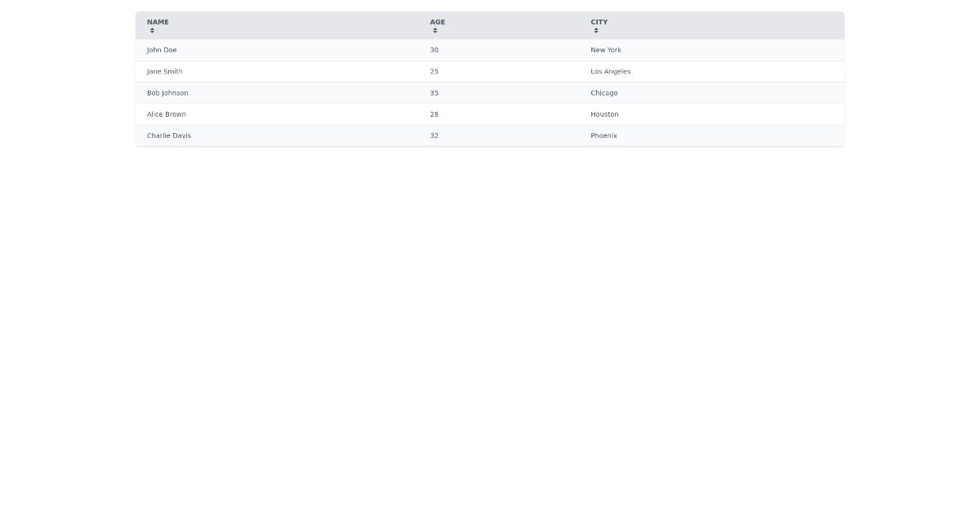980x514 pixels.
Task: Click the down arrow of the NAME sort control
Action: pos(152,33)
